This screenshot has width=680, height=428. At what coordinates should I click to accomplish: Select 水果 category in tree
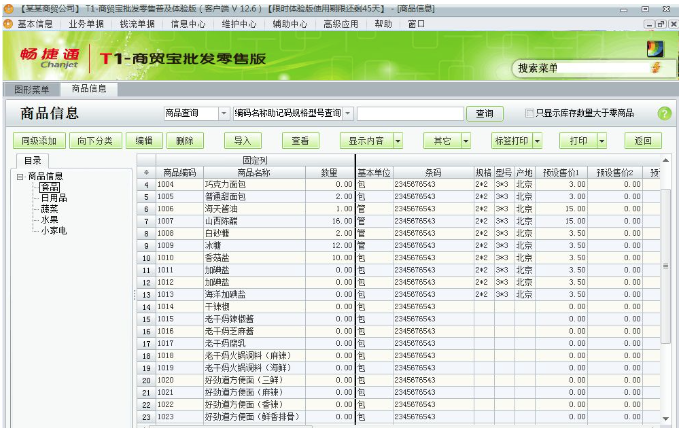pyautogui.click(x=49, y=220)
